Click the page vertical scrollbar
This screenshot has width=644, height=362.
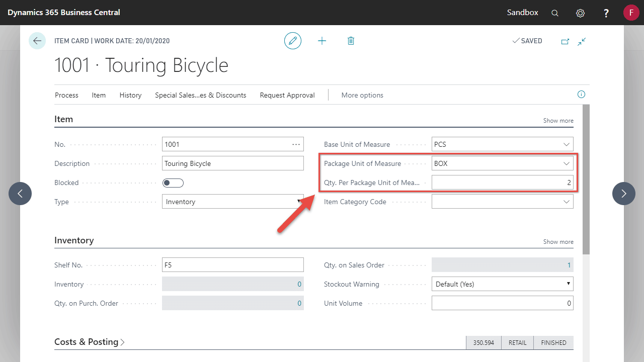click(x=586, y=179)
